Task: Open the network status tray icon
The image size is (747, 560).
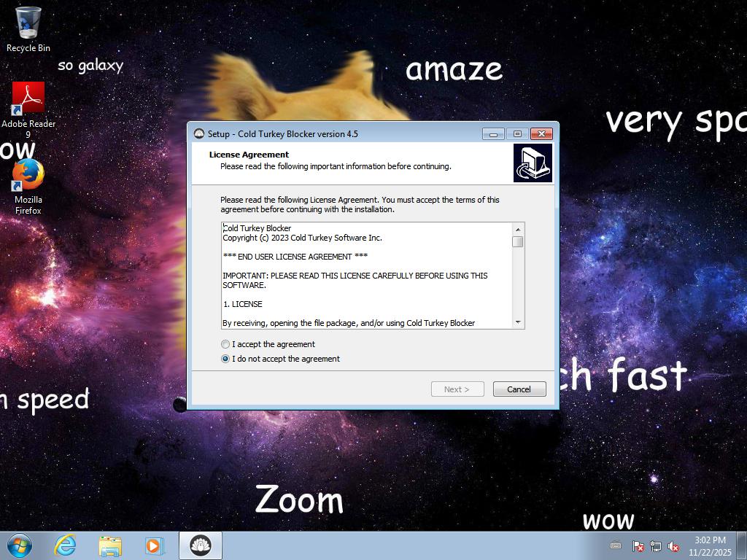Action: [x=655, y=546]
